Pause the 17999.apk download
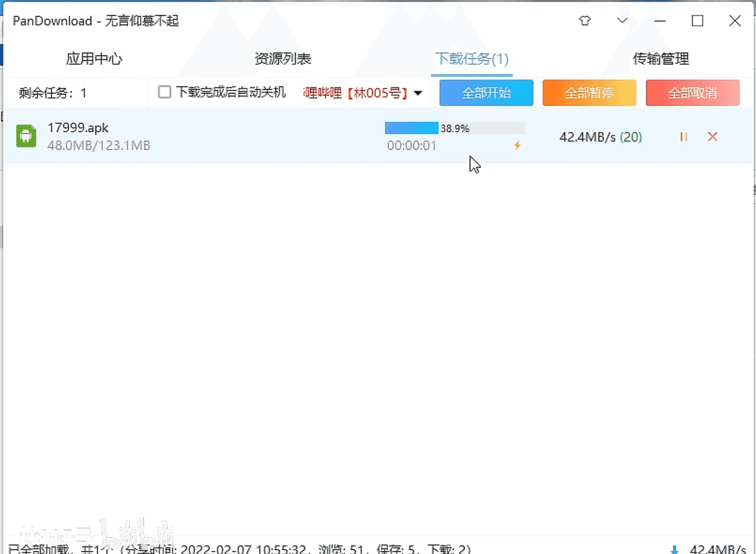This screenshot has width=756, height=554. coord(684,137)
